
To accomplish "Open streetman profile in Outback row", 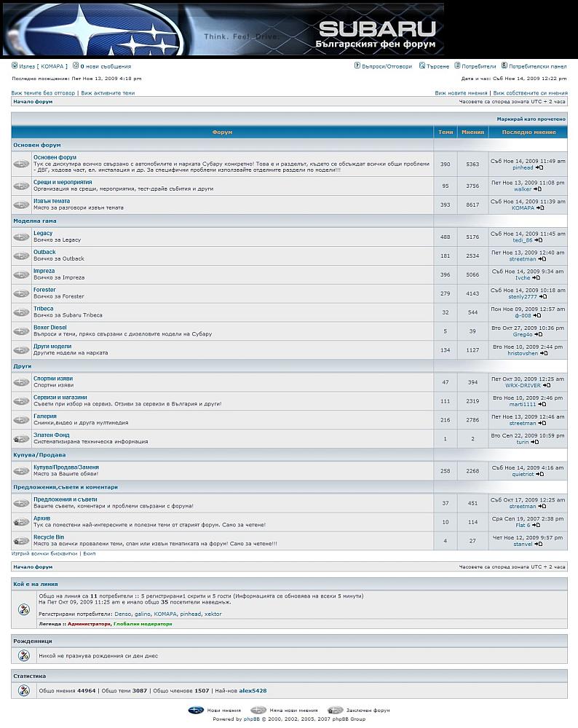I will (x=523, y=259).
